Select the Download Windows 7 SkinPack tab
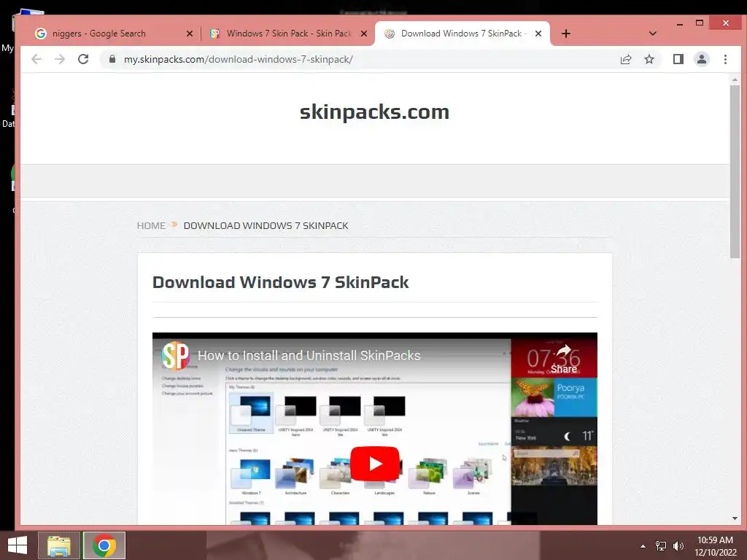This screenshot has width=747, height=560. [462, 34]
